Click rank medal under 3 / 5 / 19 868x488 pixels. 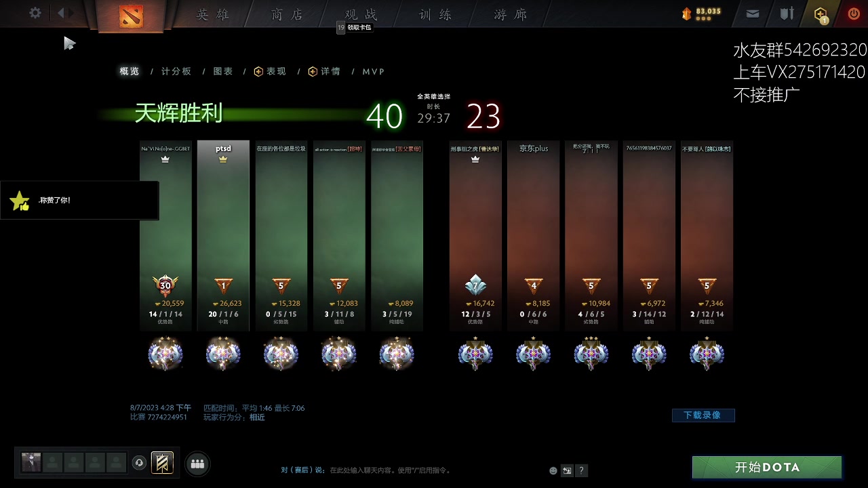(397, 353)
